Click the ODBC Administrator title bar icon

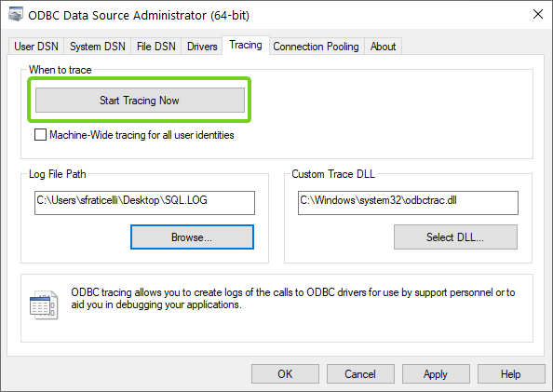pos(15,14)
